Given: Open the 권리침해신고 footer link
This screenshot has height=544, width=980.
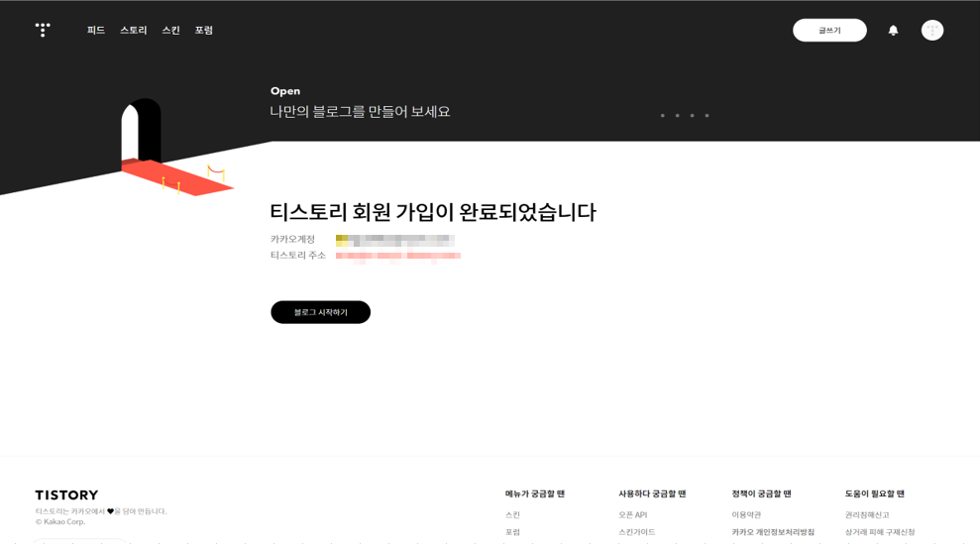Looking at the screenshot, I should pyautogui.click(x=867, y=515).
